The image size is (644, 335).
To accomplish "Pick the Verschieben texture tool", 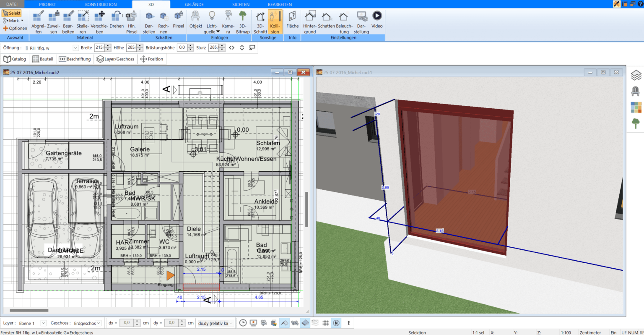I will [99, 22].
